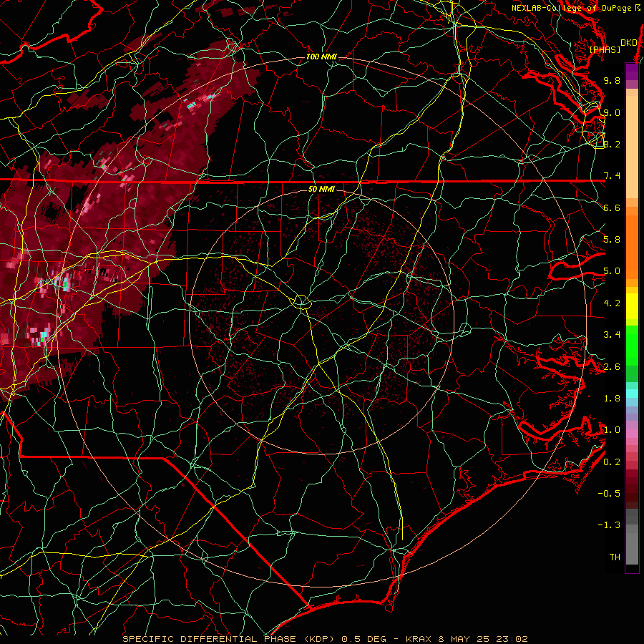Image resolution: width=644 pixels, height=644 pixels.
Task: Click the 1.0 scale value label
Action: [612, 430]
